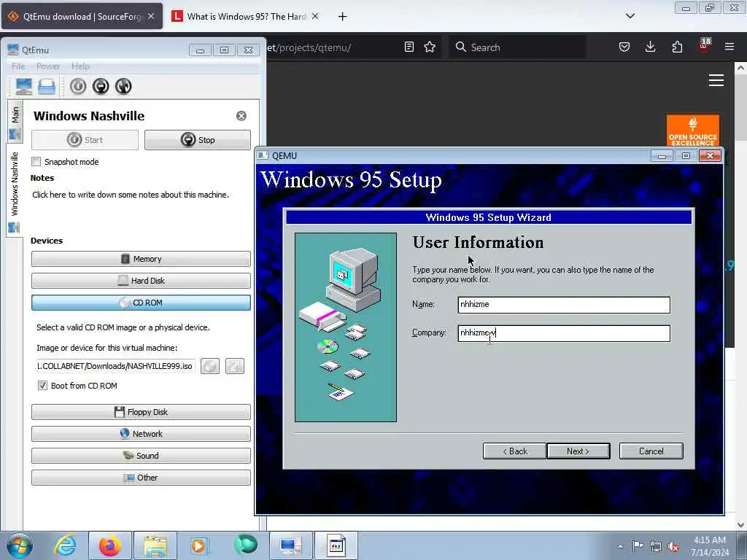Open a new browser tab

click(x=342, y=17)
